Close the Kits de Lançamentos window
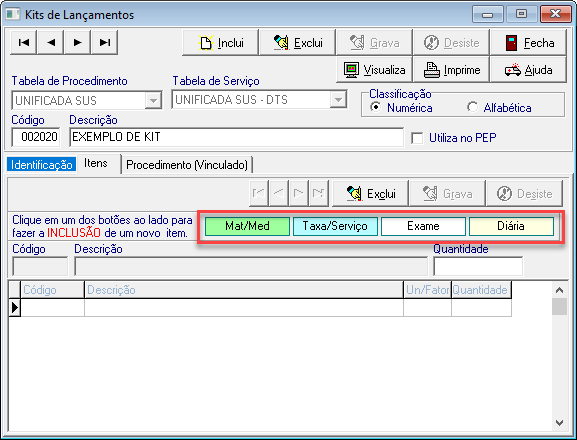The height and width of the screenshot is (440, 577). (555, 14)
